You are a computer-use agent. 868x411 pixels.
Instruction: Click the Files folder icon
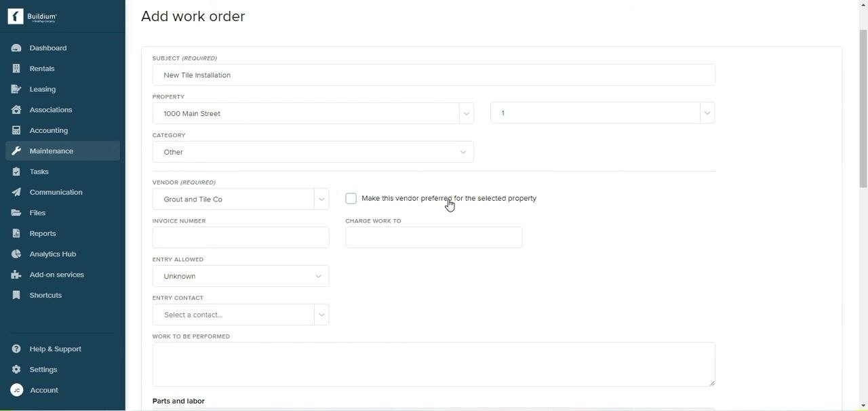click(x=16, y=213)
